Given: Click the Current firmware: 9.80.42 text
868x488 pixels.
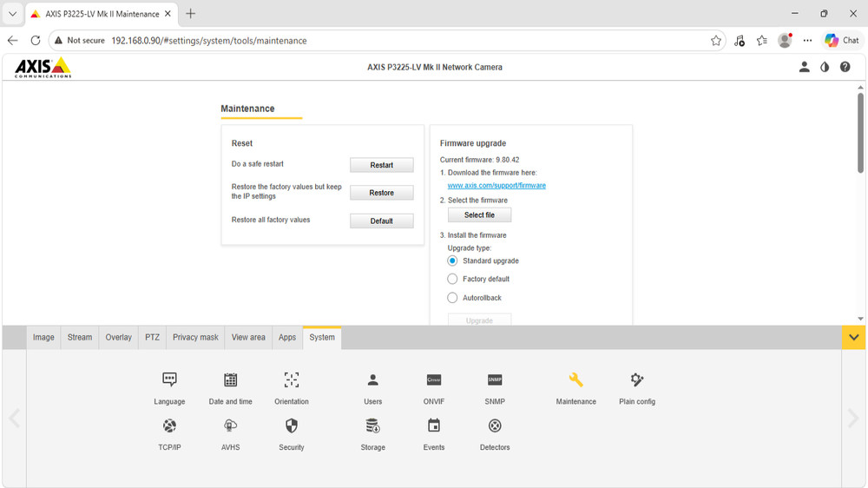Looking at the screenshot, I should (x=479, y=160).
